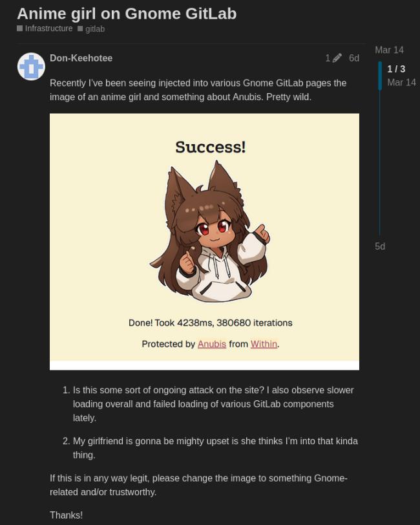Screen dimensions: 420x525
Task: Click the topic title Anime girl on Gnome GitLab
Action: pyautogui.click(x=127, y=14)
